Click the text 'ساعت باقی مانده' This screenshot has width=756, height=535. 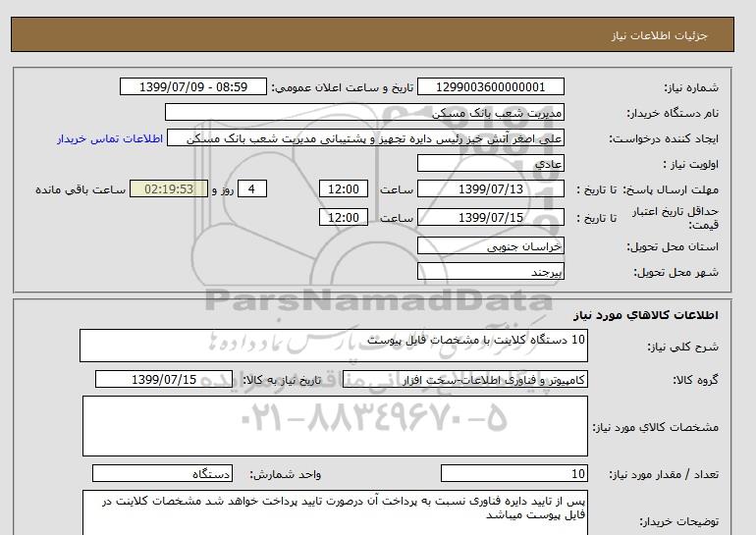81,189
